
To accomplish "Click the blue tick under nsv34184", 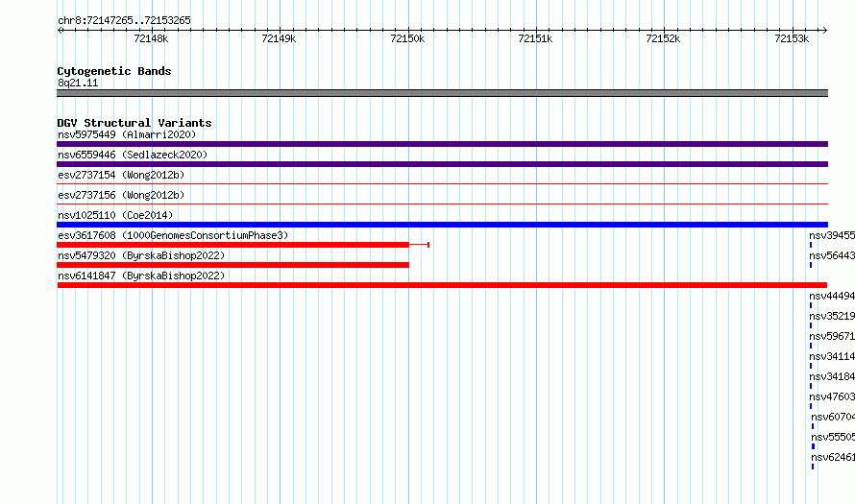I will [x=811, y=386].
